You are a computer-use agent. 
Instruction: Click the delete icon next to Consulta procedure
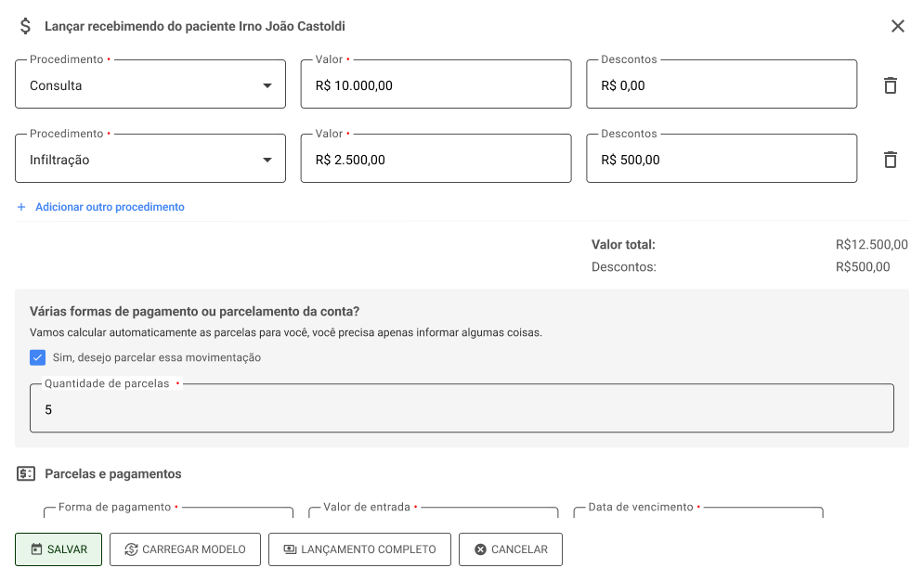(x=891, y=84)
